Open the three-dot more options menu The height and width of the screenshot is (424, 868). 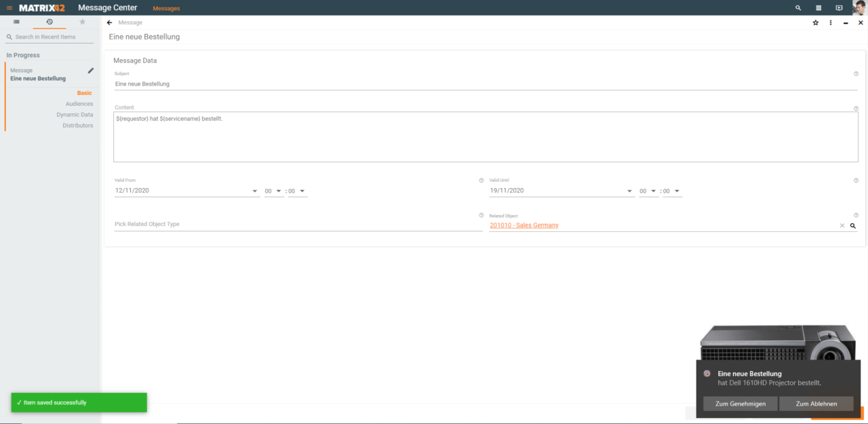(831, 22)
